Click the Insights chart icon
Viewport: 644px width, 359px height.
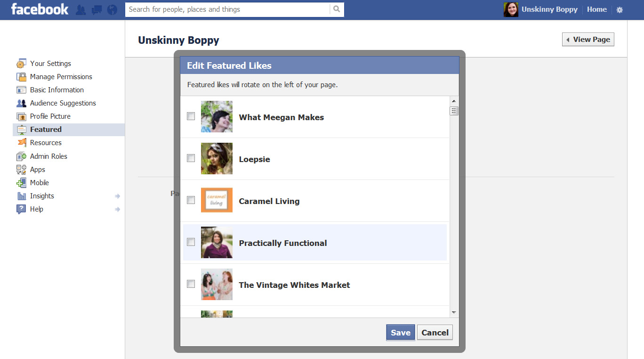point(21,196)
